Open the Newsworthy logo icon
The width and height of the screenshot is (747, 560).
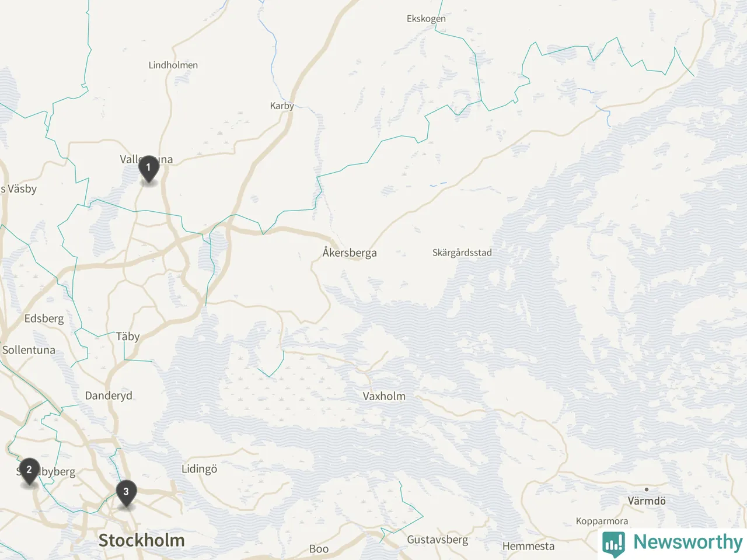(x=614, y=542)
